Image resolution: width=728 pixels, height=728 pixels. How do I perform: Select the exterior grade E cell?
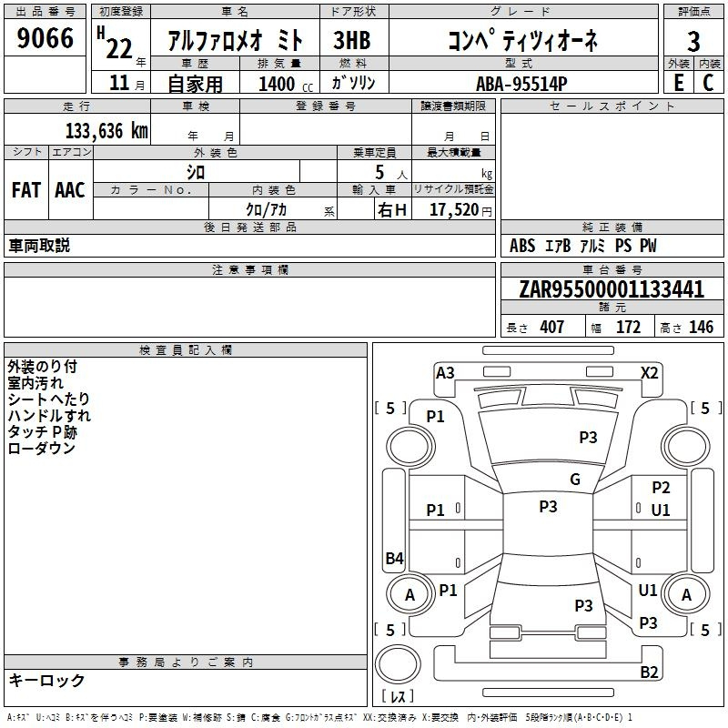(678, 83)
